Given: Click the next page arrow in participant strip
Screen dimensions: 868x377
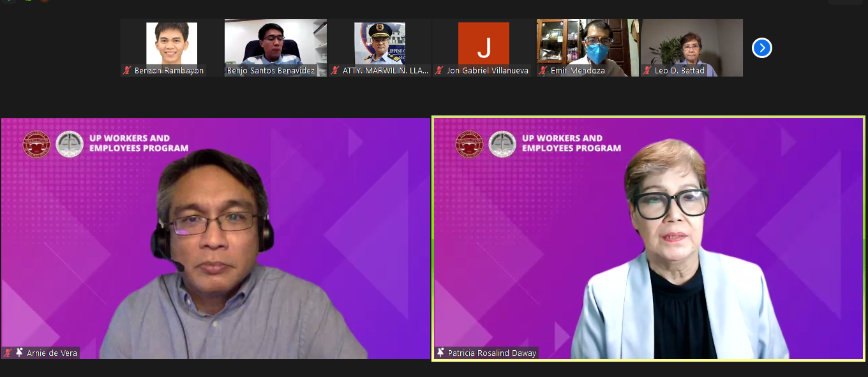Looking at the screenshot, I should (761, 48).
